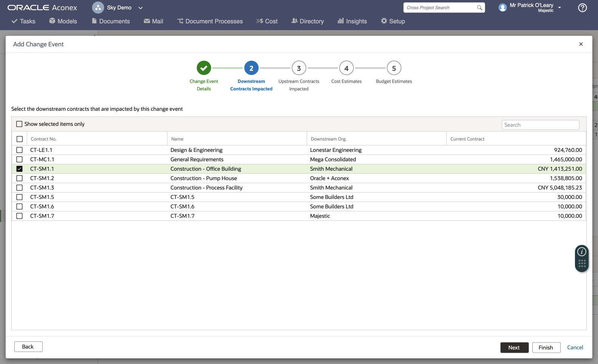The image size is (598, 364).
Task: Check the CT-LE1.1 contract checkbox
Action: pos(20,150)
